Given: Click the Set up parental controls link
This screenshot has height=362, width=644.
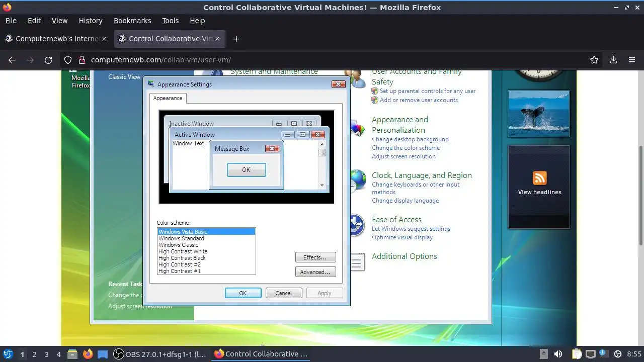Looking at the screenshot, I should coord(428,91).
